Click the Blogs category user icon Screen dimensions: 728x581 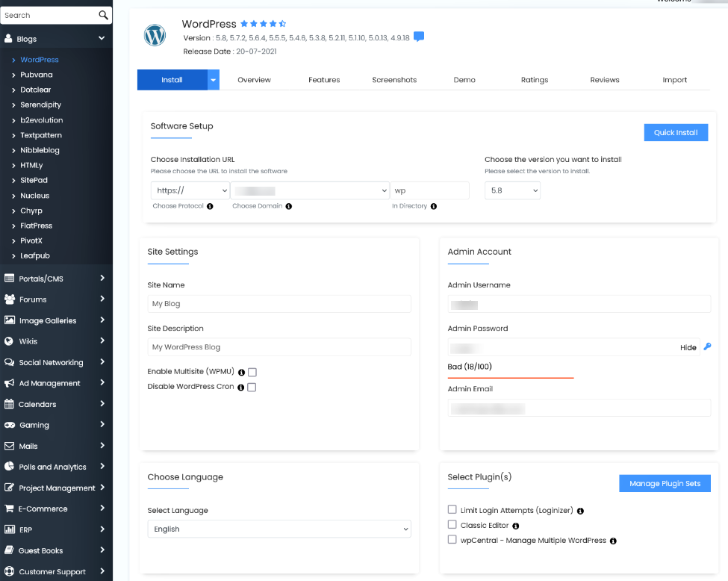pyautogui.click(x=8, y=39)
